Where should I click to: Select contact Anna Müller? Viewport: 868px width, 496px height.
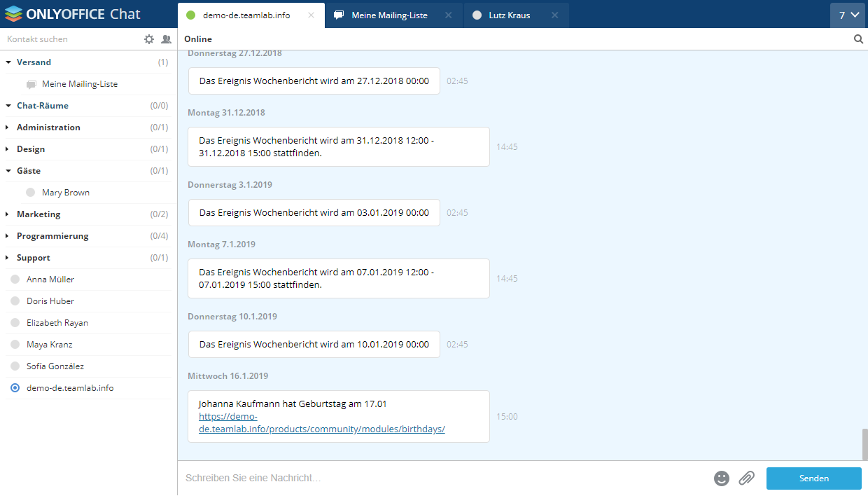[x=50, y=280]
